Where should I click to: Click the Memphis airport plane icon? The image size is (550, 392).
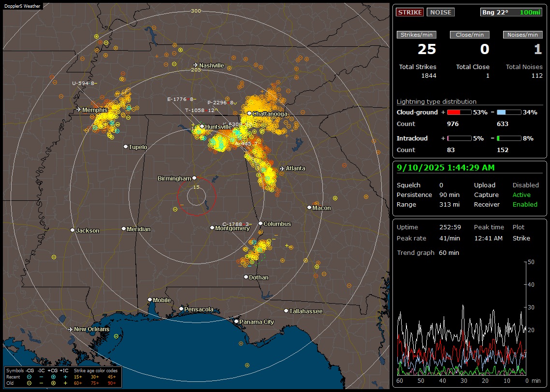[x=79, y=110]
